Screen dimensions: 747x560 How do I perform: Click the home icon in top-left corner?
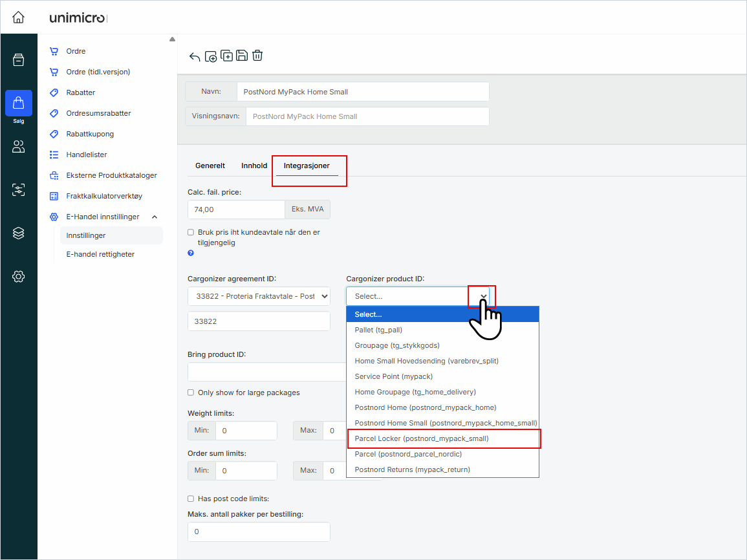(x=18, y=17)
